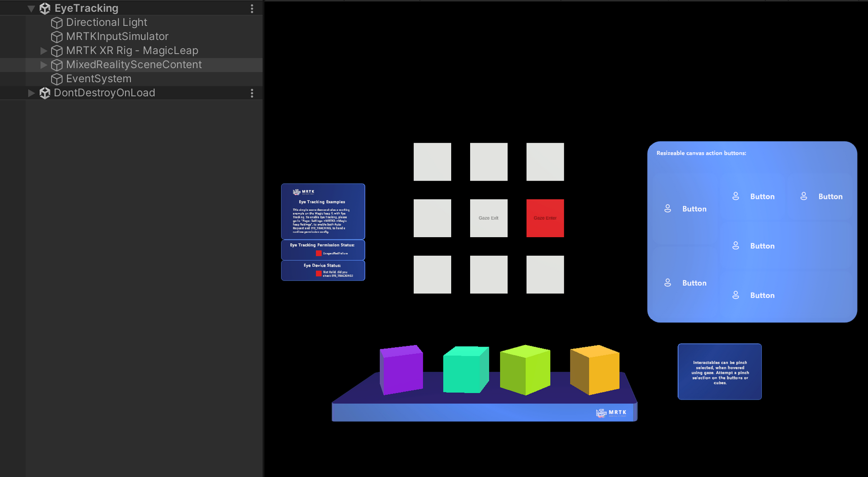Click the cube prefab icon beside Directional Light
The image size is (868, 477).
pos(57,23)
